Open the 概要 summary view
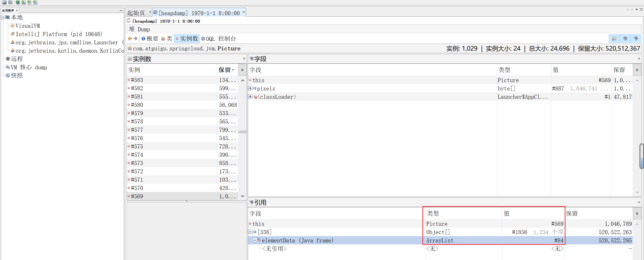644x260 pixels. (150, 39)
